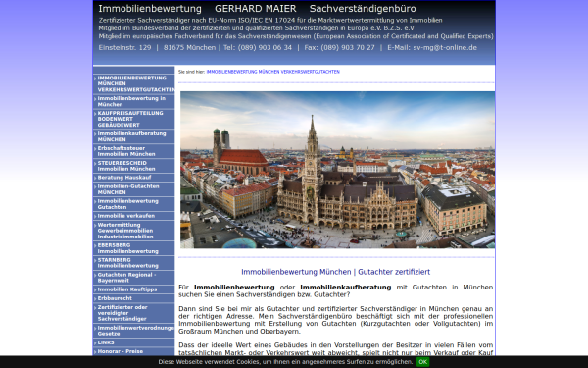
Task: Go to Ebersberg Immobilienbewertung
Action: (x=133, y=248)
